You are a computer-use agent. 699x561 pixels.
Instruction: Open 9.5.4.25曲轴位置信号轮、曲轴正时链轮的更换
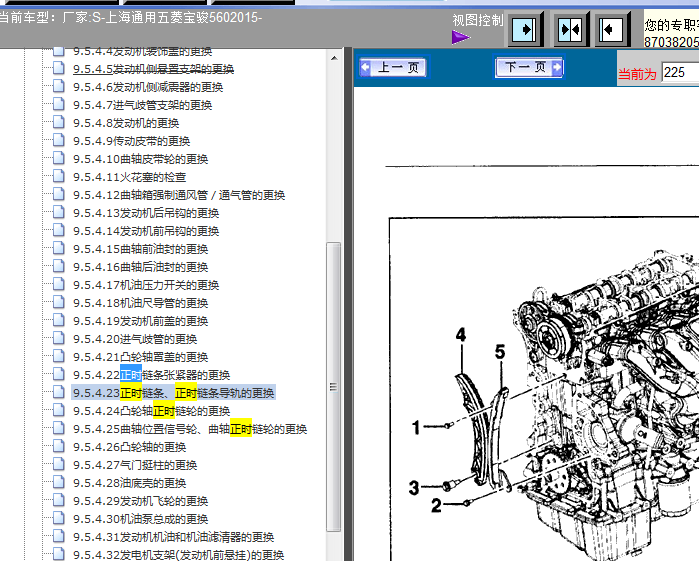click(190, 429)
